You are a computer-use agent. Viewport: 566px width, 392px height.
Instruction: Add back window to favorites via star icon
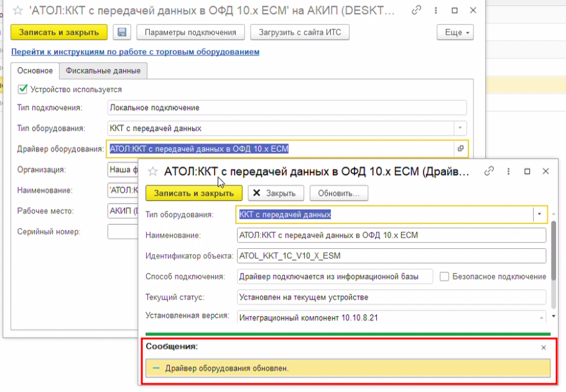click(17, 11)
